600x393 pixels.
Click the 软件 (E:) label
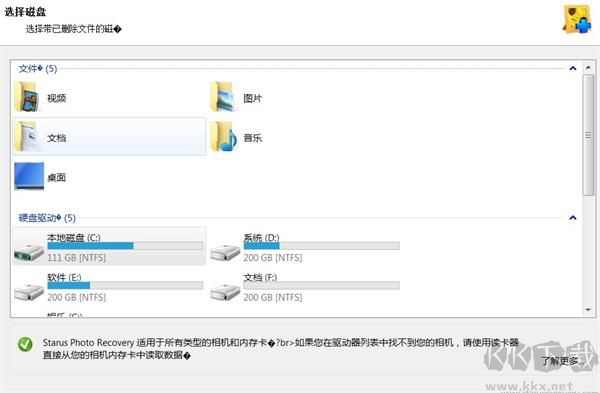coord(64,277)
